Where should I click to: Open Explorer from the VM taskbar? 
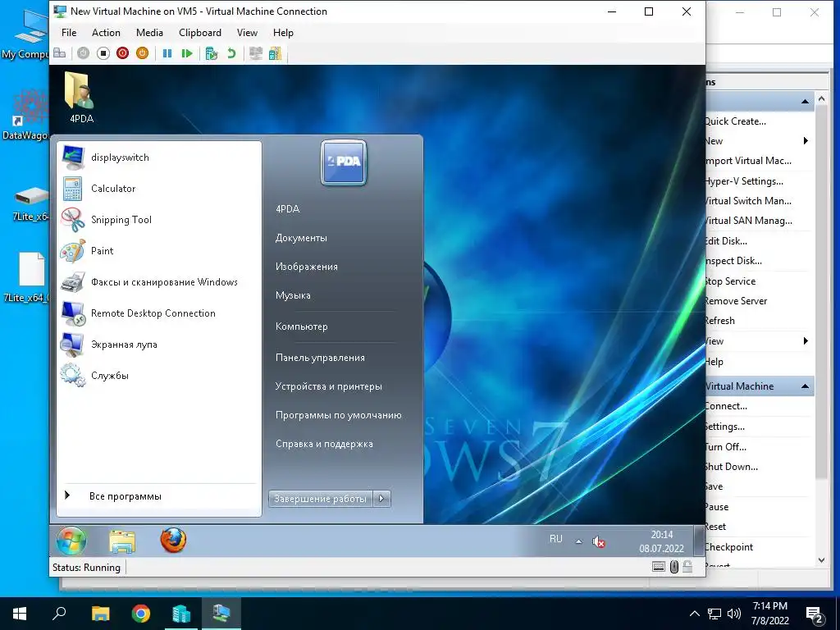[x=122, y=541]
